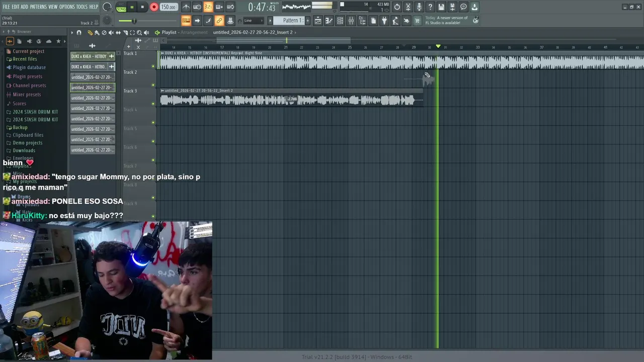Click the undo history icon
This screenshot has height=362, width=644.
[397, 7]
